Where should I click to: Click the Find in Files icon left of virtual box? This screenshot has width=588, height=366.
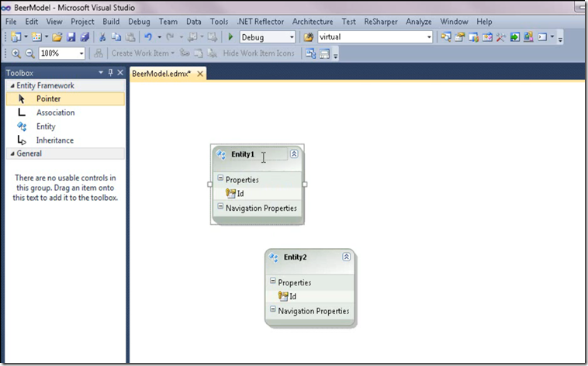pos(308,37)
